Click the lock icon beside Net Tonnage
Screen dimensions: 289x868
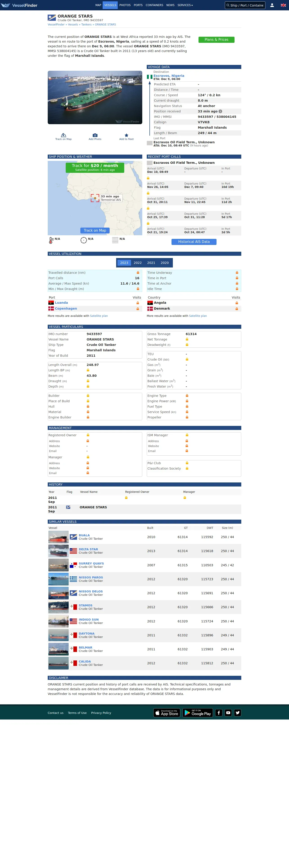187,339
